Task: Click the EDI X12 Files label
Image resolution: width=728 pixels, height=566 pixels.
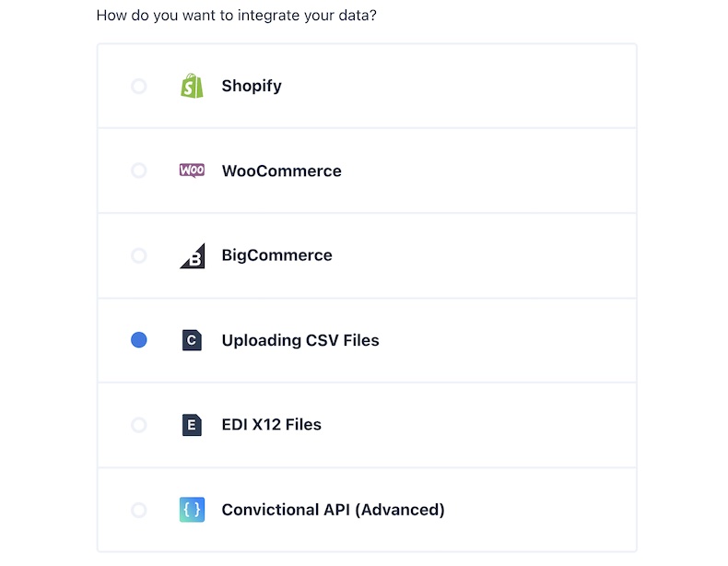Action: (x=271, y=425)
